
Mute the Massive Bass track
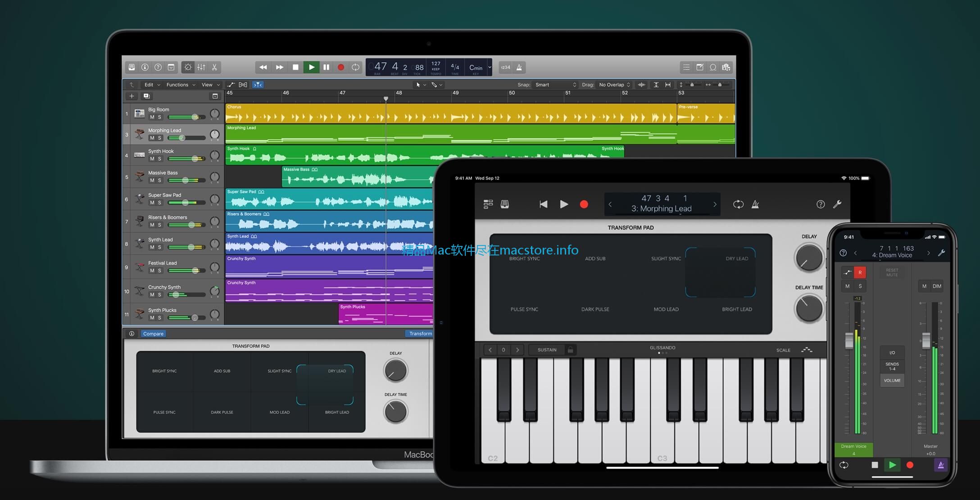(152, 180)
